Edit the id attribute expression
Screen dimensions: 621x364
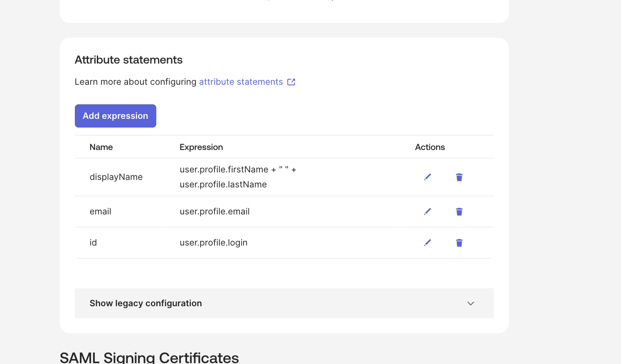pos(427,243)
